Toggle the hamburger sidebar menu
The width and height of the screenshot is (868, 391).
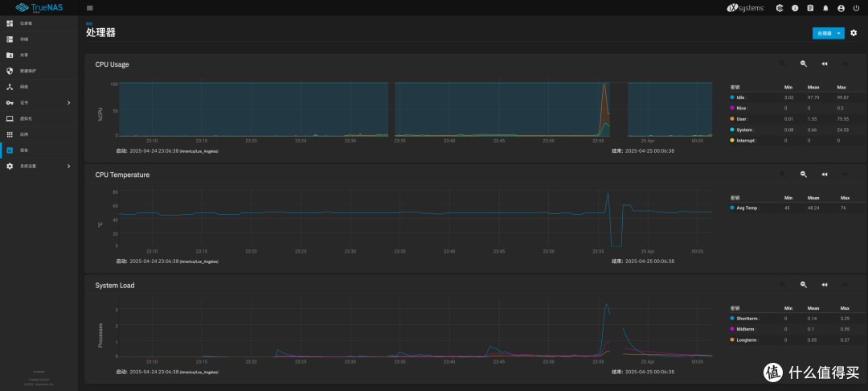point(90,8)
